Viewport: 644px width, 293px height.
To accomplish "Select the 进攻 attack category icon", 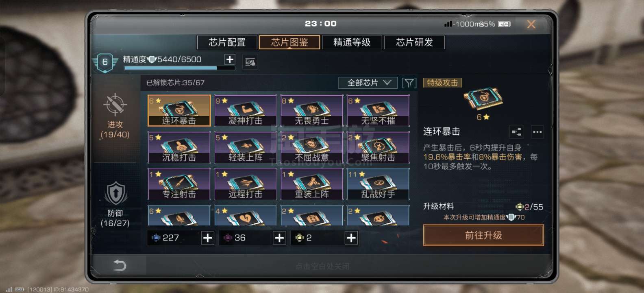I will tap(115, 105).
